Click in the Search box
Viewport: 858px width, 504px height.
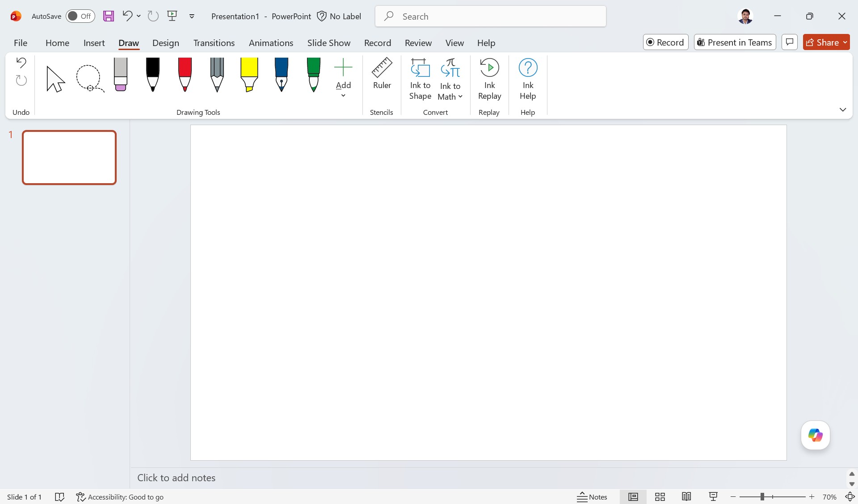[491, 16]
